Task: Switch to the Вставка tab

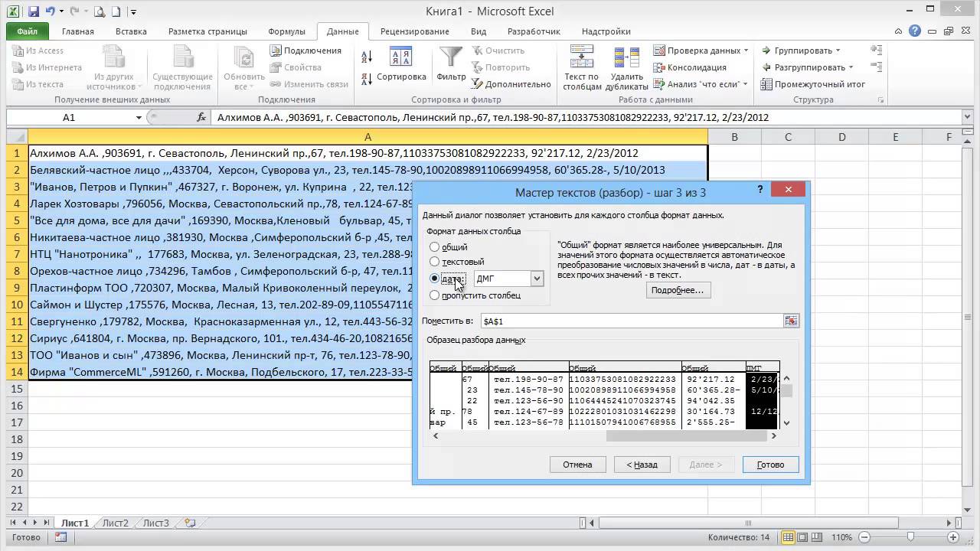Action: pyautogui.click(x=131, y=31)
